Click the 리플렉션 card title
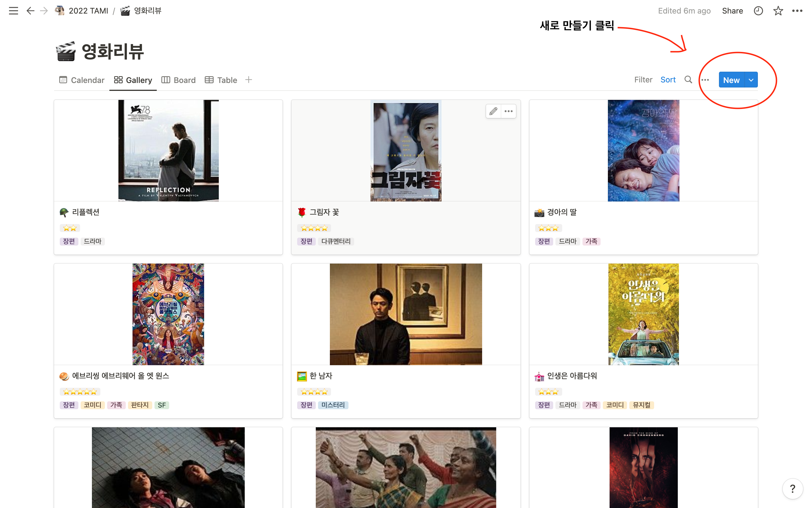812x508 pixels. [85, 212]
